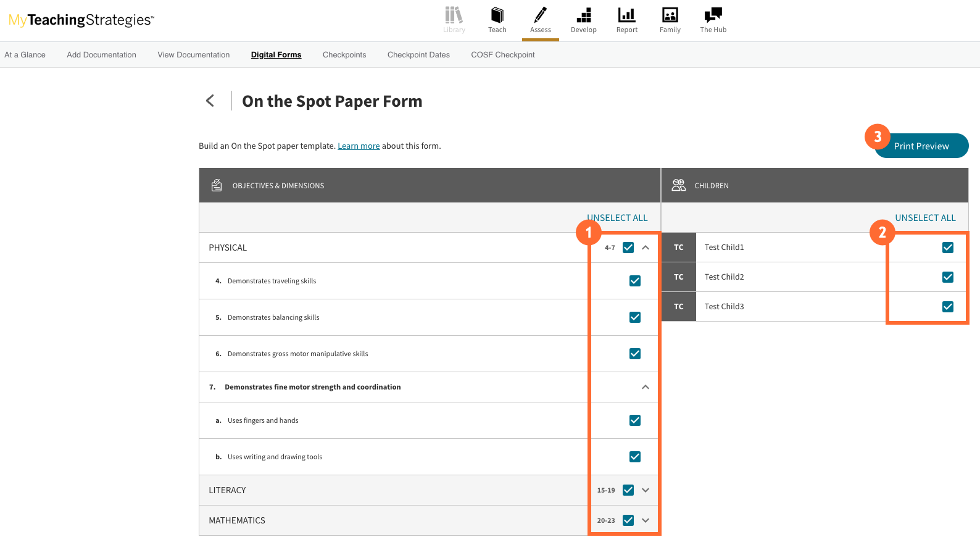Image resolution: width=980 pixels, height=558 pixels.
Task: Open The Hub chat icon
Action: click(713, 15)
